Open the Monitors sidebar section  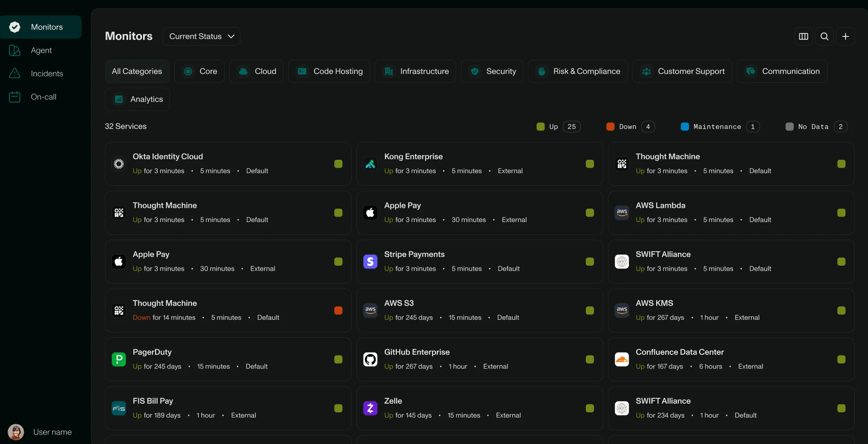click(x=41, y=27)
